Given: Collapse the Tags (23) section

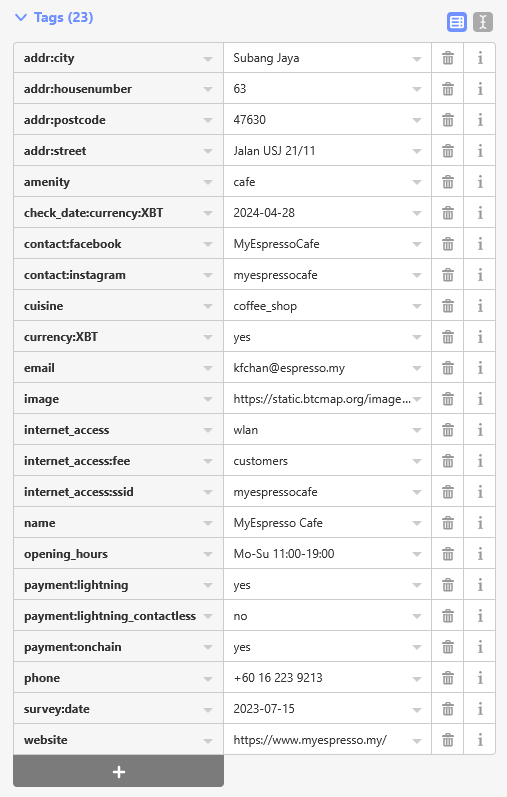Looking at the screenshot, I should pyautogui.click(x=53, y=17).
